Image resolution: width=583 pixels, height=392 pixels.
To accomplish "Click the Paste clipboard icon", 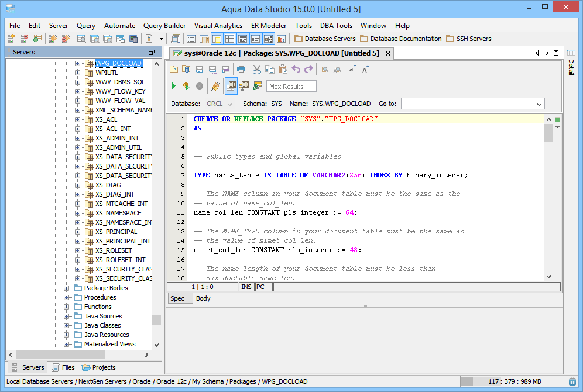I will pyautogui.click(x=282, y=69).
